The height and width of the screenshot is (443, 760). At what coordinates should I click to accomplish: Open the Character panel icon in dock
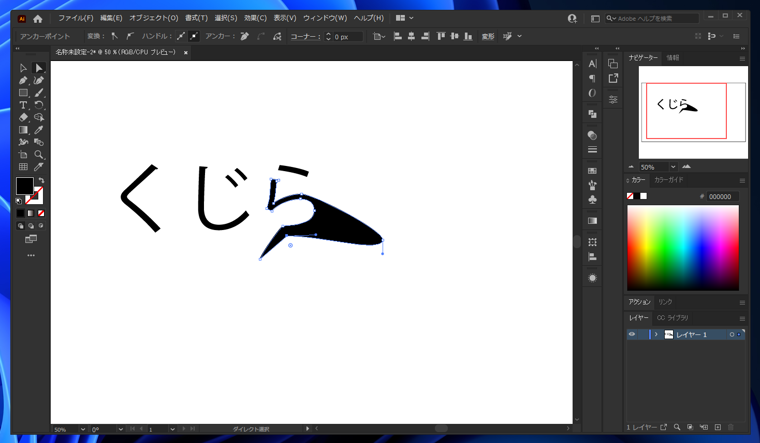(592, 63)
